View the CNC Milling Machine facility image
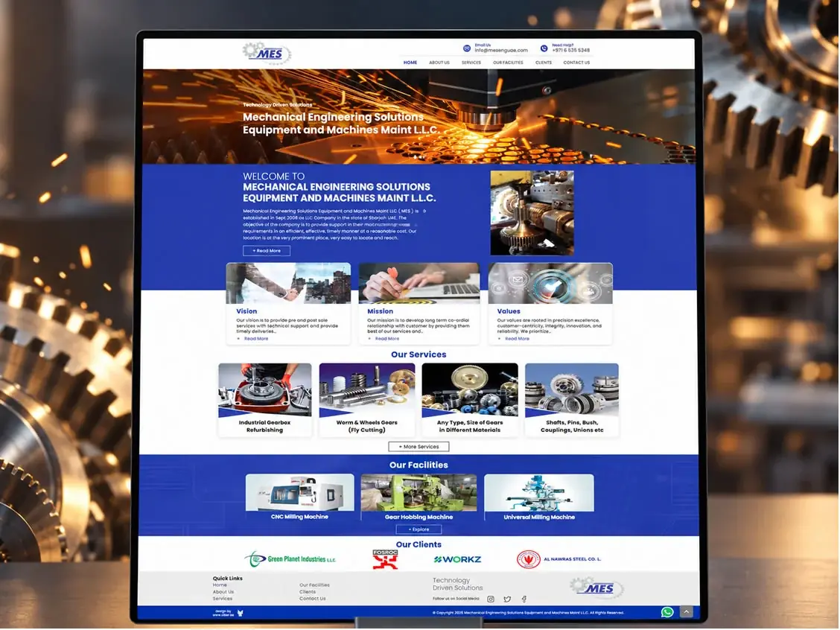This screenshot has height=630, width=840. coord(300,493)
